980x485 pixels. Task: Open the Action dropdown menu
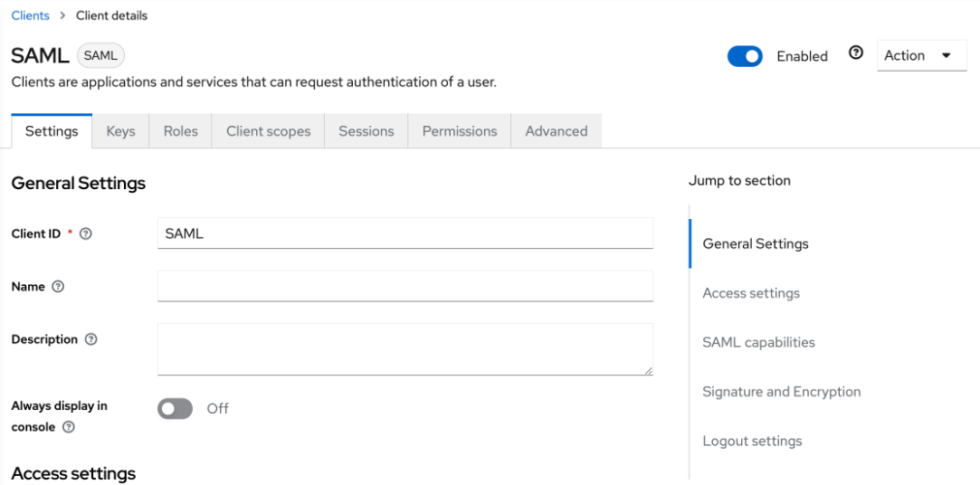[x=921, y=56]
